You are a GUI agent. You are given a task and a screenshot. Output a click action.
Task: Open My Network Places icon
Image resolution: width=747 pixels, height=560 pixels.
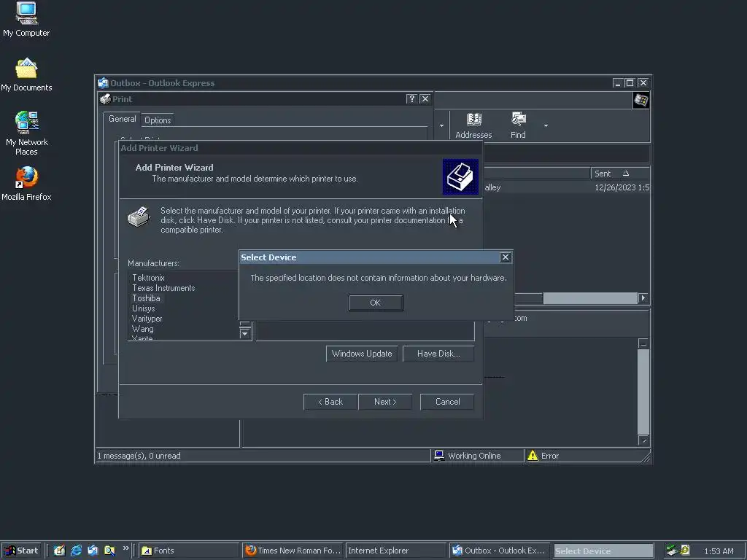(x=26, y=133)
